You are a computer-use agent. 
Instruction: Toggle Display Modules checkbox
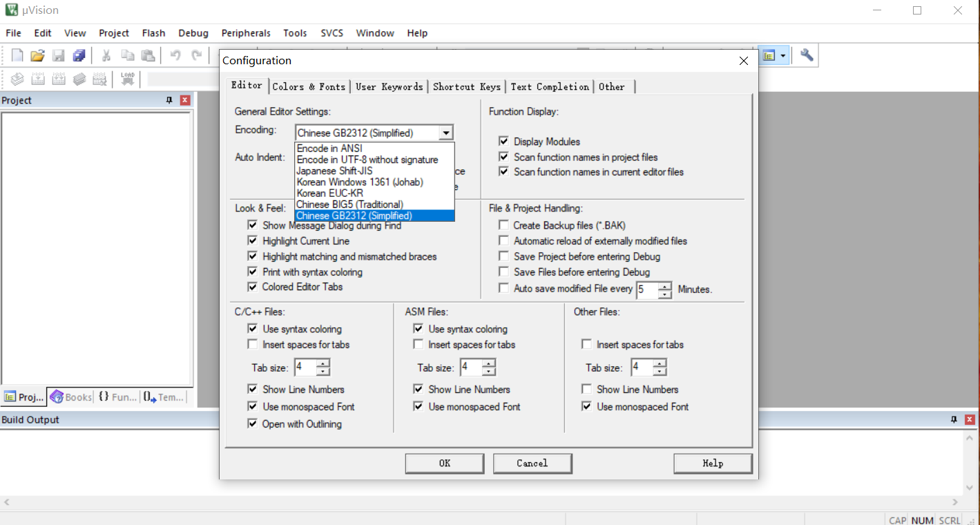click(503, 141)
